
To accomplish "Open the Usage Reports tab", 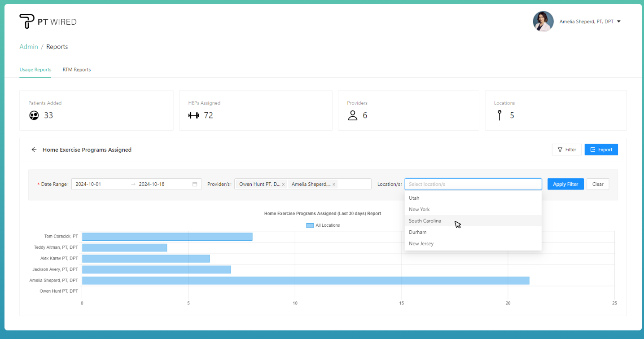I will [x=35, y=70].
